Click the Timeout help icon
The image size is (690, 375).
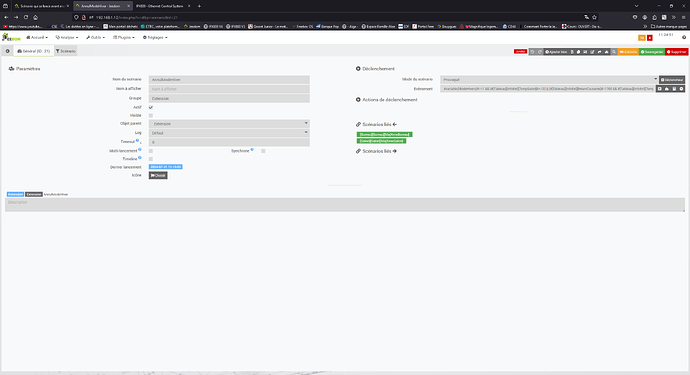click(137, 140)
